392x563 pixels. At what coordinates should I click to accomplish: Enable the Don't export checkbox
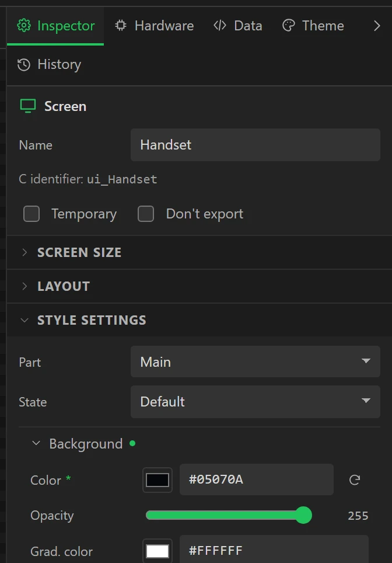(146, 214)
